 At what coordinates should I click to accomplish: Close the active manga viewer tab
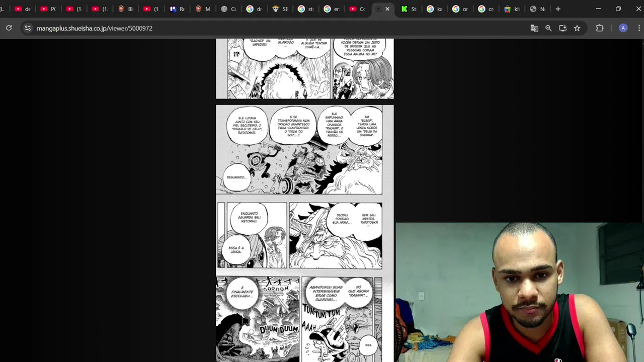pos(387,9)
